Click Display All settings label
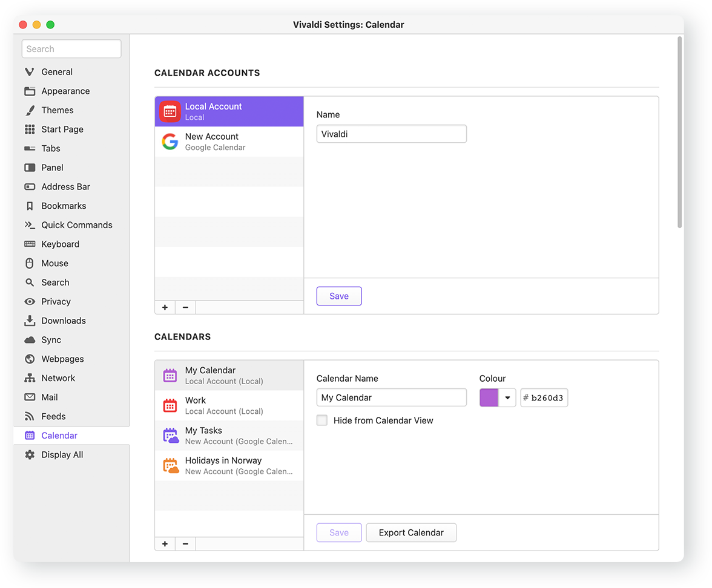712x588 pixels. point(62,455)
